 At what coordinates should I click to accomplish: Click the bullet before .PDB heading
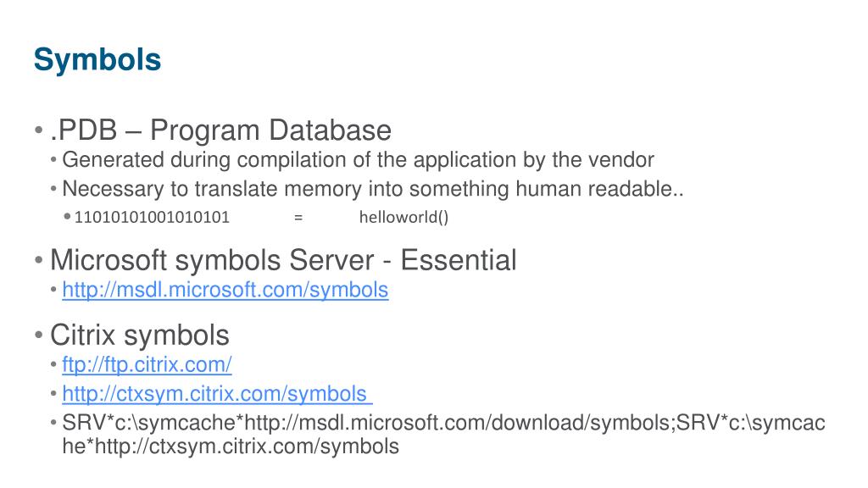[x=38, y=130]
